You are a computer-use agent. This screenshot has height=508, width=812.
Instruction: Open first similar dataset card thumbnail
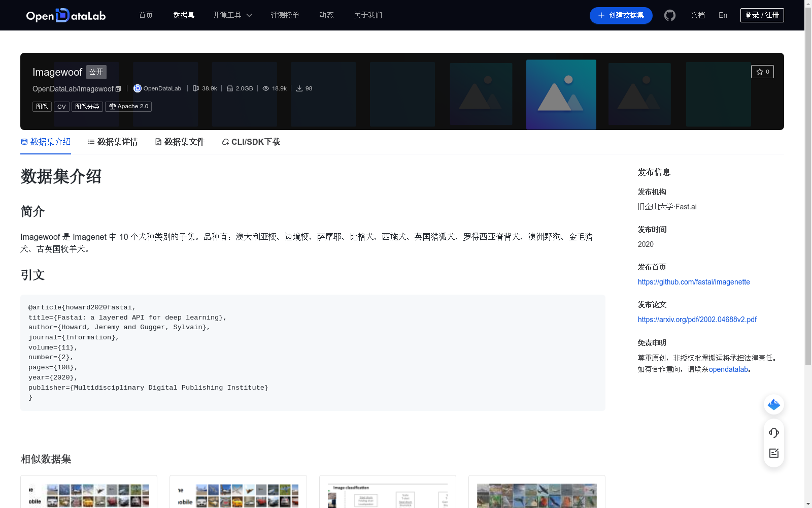89,495
